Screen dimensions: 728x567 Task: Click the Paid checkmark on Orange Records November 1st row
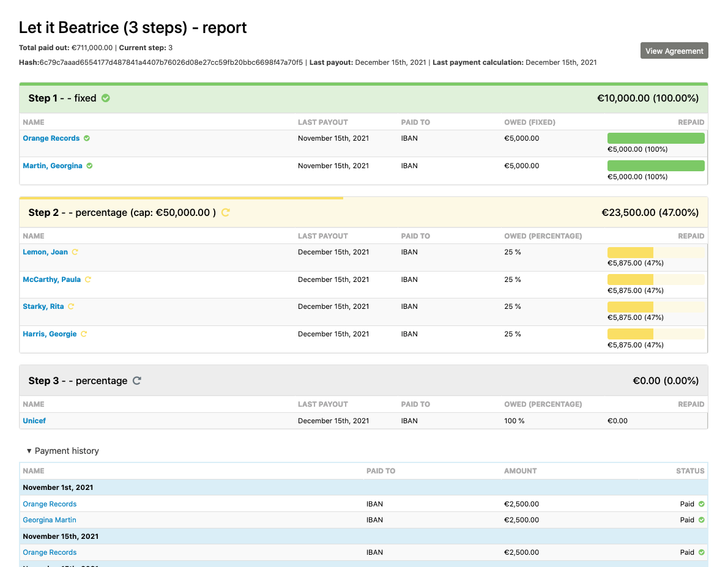700,503
